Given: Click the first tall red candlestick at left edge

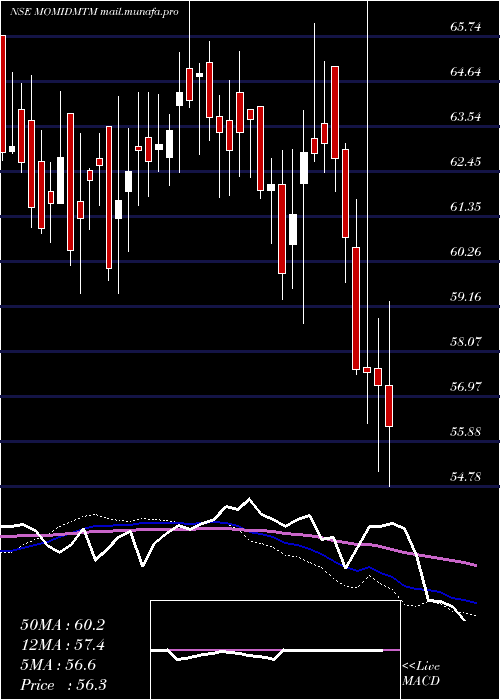Looking at the screenshot, I should coord(3,94).
